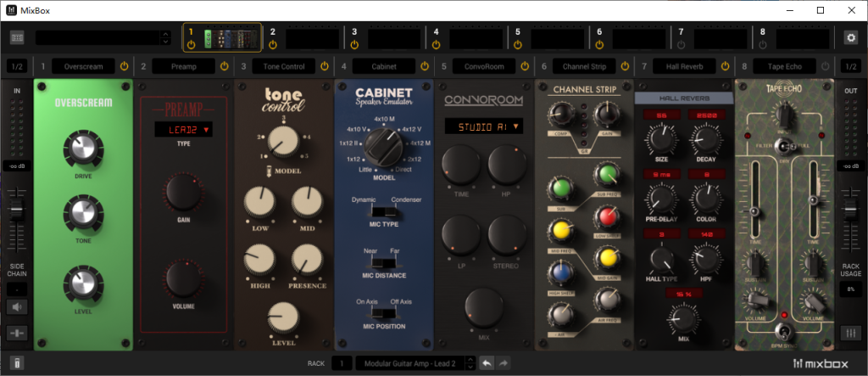Select empty rack slot 5
Image resolution: width=868 pixels, height=376 pixels.
(558, 39)
